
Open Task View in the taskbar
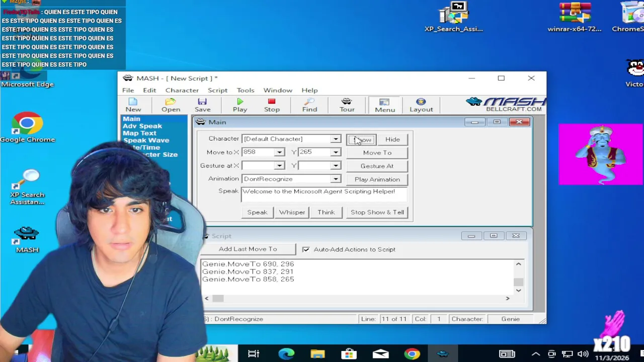coord(254,354)
